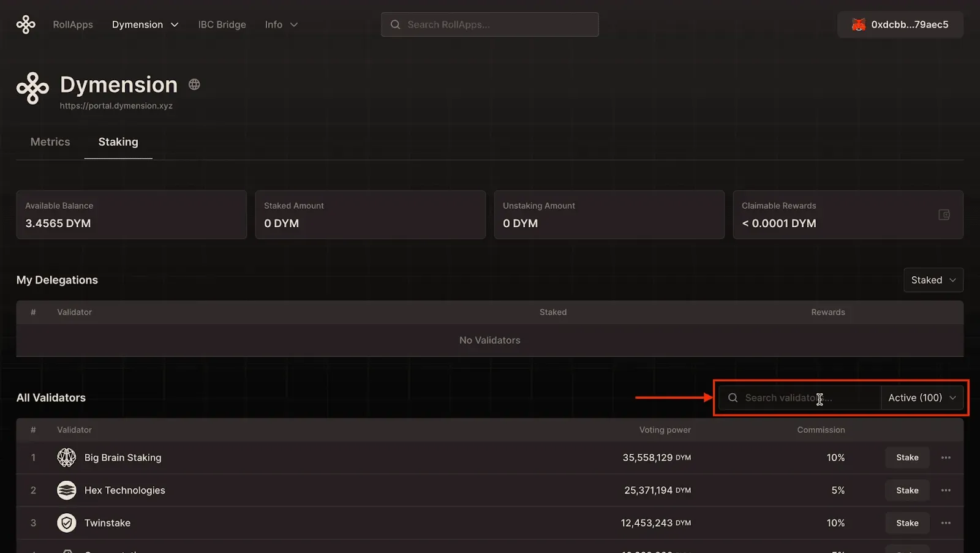Screen dimensions: 980x553
Task: Go to RollApps in the navbar
Action: [73, 24]
